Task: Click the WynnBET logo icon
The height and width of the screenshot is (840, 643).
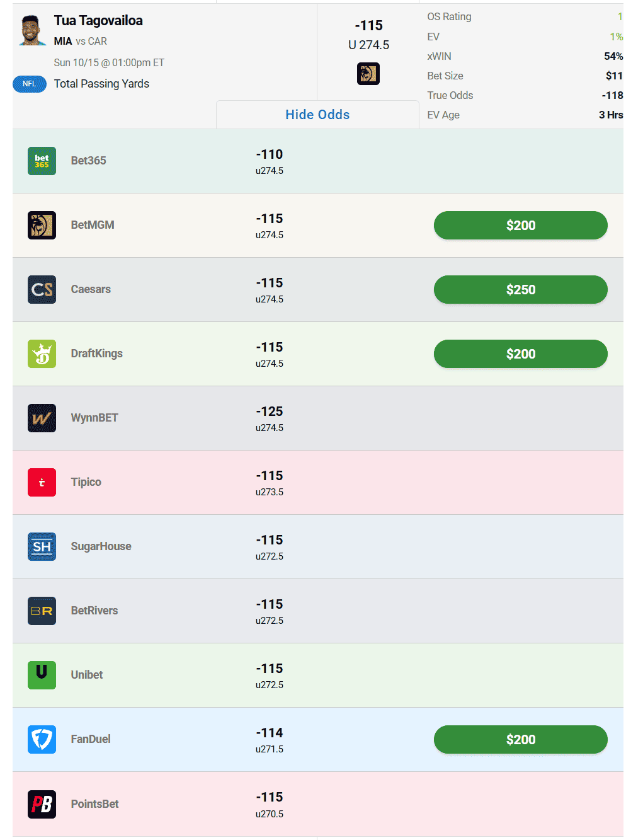Action: (42, 418)
